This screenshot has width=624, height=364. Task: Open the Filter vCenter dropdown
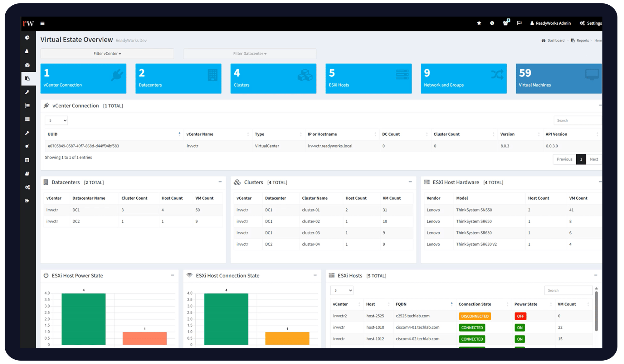click(107, 54)
